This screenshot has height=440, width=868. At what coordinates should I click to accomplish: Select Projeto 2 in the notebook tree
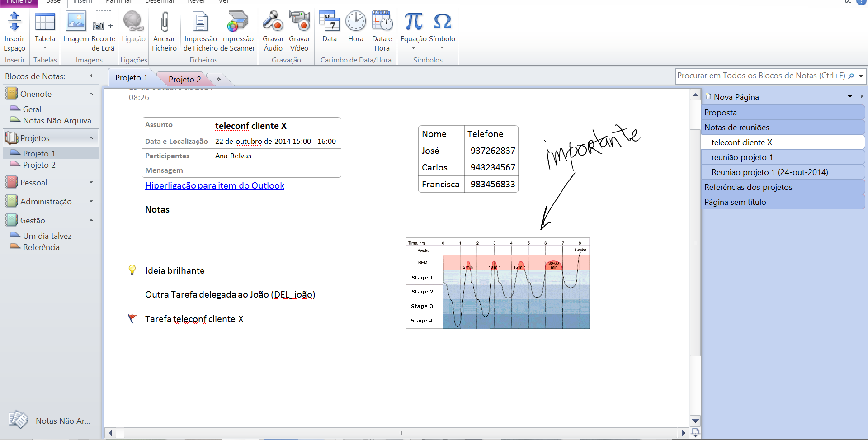click(39, 165)
